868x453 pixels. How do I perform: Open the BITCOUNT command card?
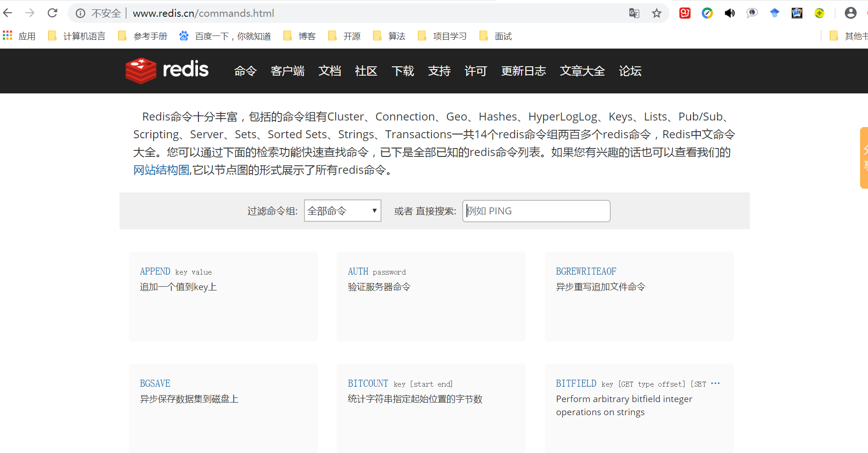coord(431,409)
